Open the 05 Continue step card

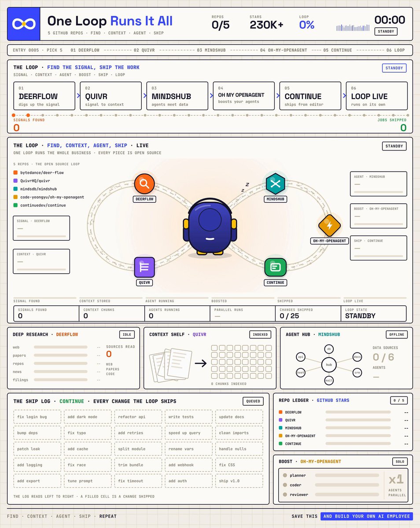(310, 96)
